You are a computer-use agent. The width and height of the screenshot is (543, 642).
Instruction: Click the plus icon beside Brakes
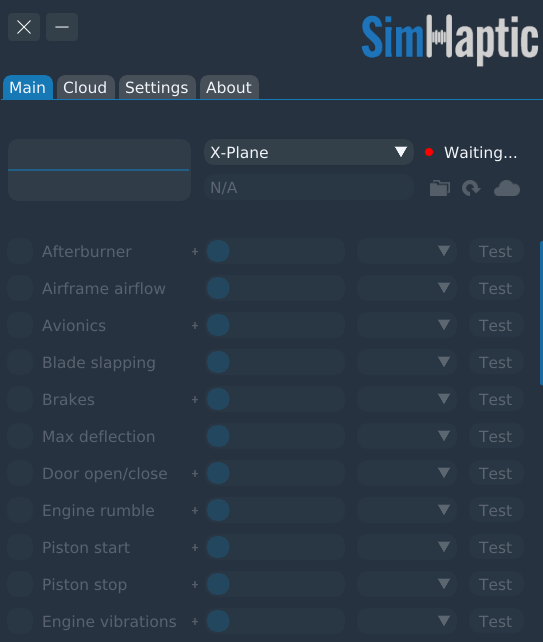pyautogui.click(x=195, y=400)
